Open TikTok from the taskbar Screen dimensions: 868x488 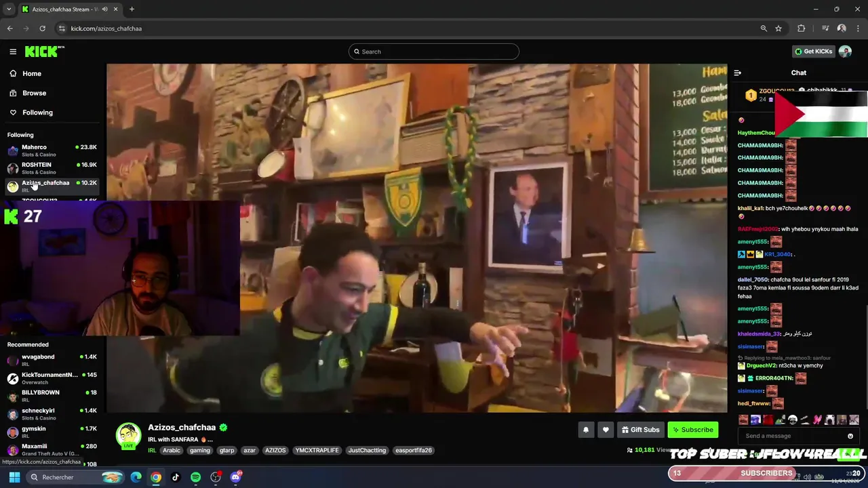tap(176, 477)
